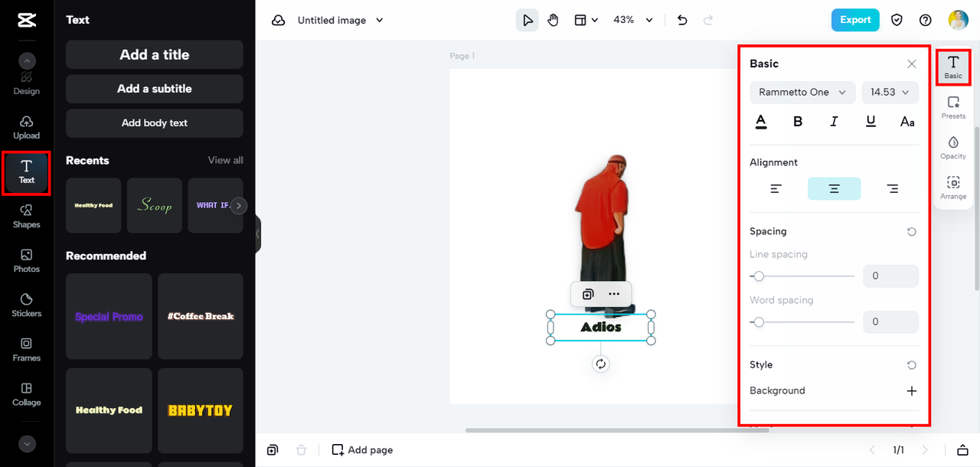Open the Untitled image name dropdown
The width and height of the screenshot is (980, 467).
click(341, 21)
